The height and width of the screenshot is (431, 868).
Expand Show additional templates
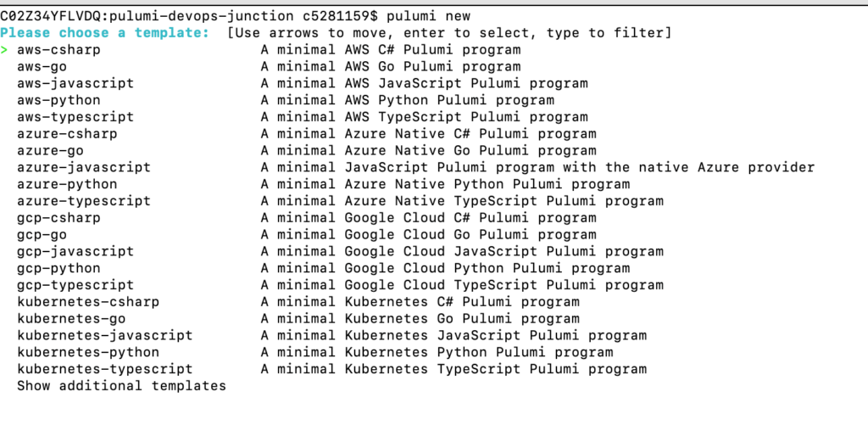click(x=121, y=386)
